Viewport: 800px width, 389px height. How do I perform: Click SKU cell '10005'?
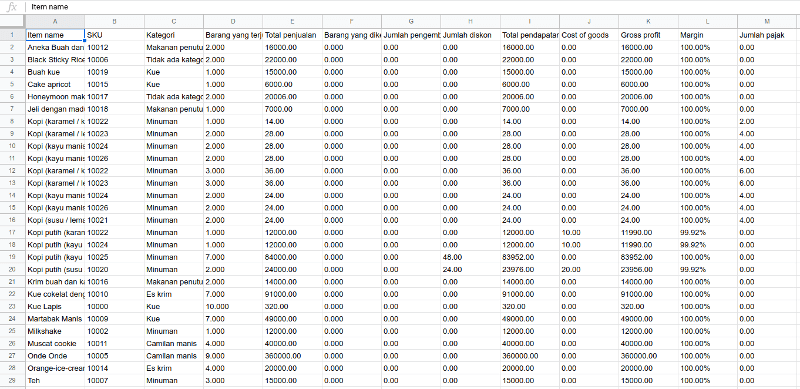coord(114,356)
